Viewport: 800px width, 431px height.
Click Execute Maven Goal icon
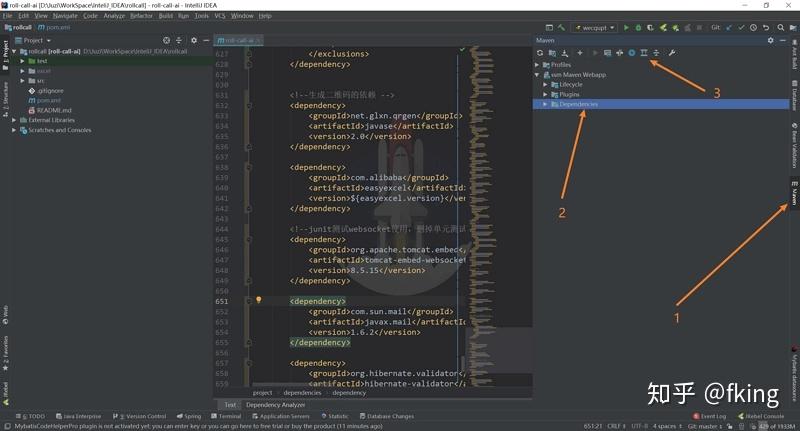pyautogui.click(x=607, y=53)
